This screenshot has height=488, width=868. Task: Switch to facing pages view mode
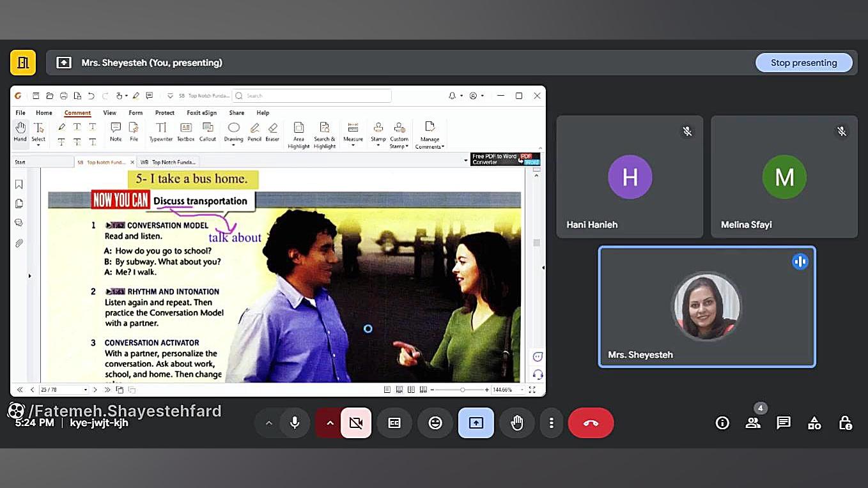(x=411, y=390)
